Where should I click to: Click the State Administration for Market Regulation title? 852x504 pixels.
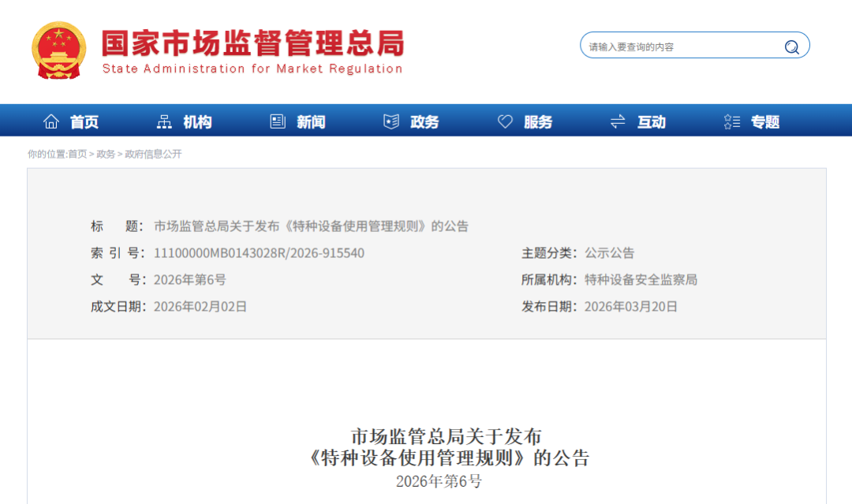pyautogui.click(x=249, y=69)
